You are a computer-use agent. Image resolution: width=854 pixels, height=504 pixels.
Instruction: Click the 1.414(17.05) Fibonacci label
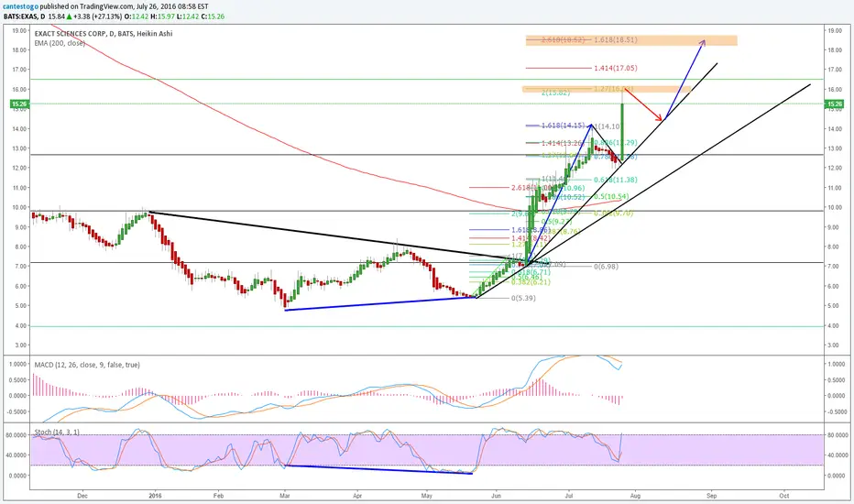tap(616, 68)
